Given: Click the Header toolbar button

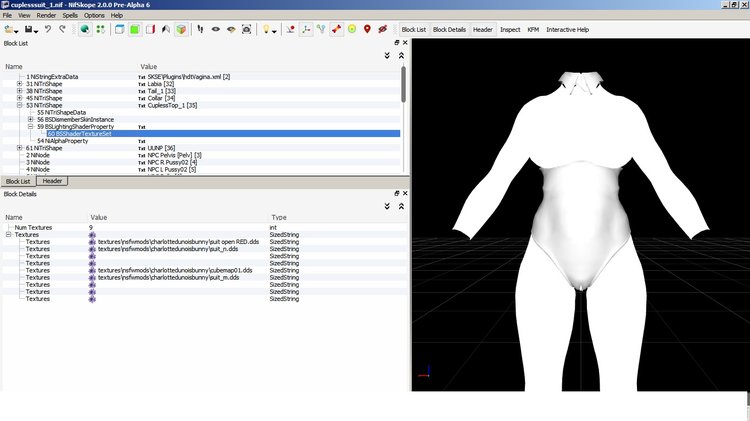Looking at the screenshot, I should pyautogui.click(x=483, y=30).
